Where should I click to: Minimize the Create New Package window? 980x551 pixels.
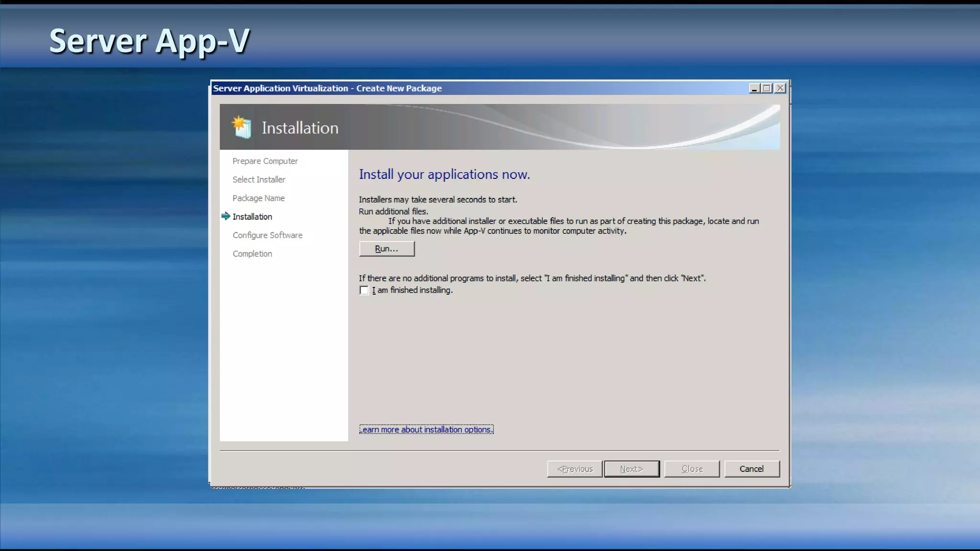coord(754,88)
